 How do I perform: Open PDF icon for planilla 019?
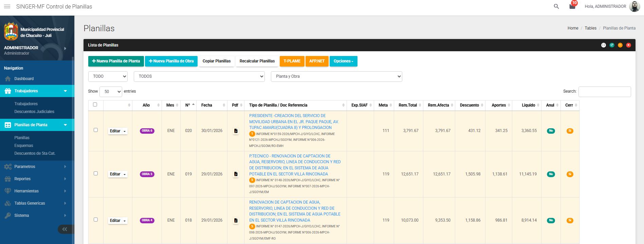point(236,174)
